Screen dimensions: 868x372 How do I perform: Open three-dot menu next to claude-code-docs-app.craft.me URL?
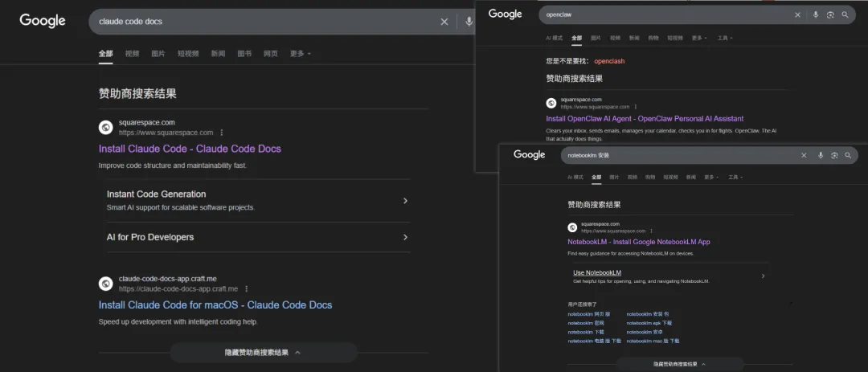point(247,288)
